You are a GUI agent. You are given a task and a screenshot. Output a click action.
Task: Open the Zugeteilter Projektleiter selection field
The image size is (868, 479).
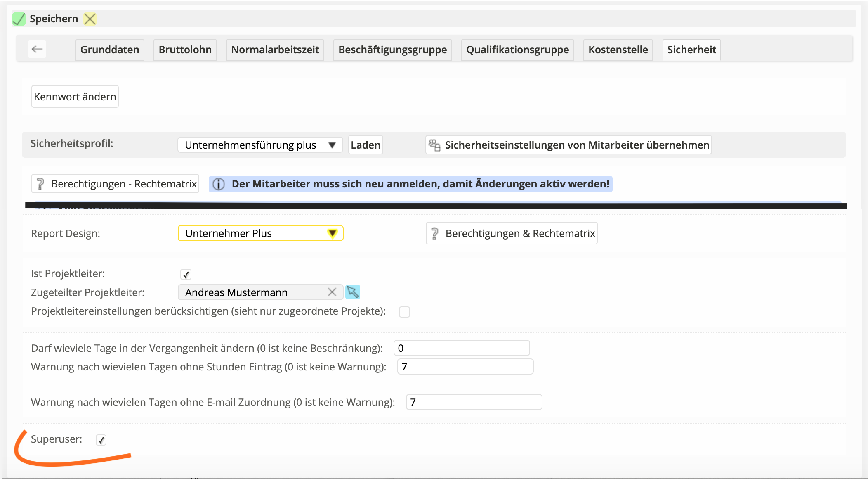[x=248, y=292]
